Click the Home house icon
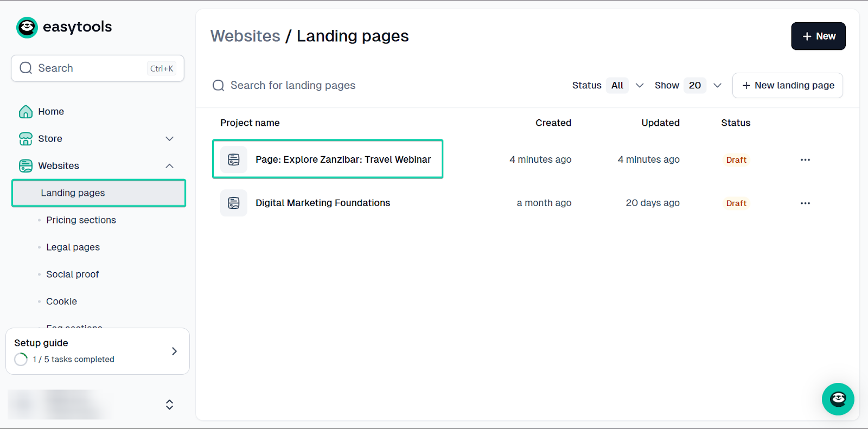 coord(25,112)
